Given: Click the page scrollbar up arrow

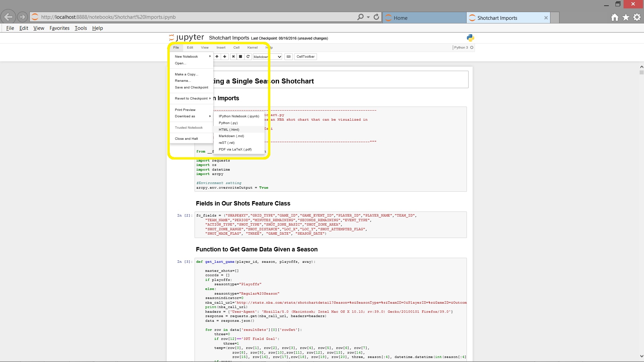Looking at the screenshot, I should tap(641, 67).
